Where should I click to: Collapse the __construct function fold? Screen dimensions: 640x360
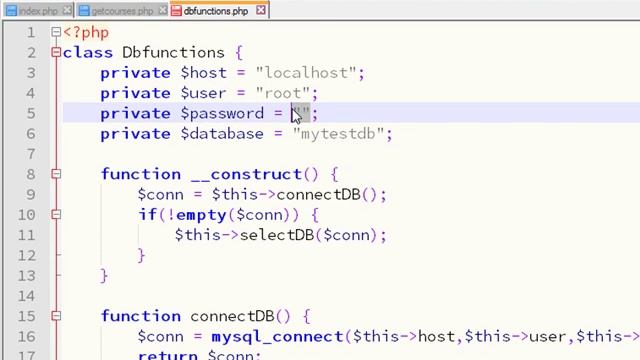pyautogui.click(x=56, y=174)
